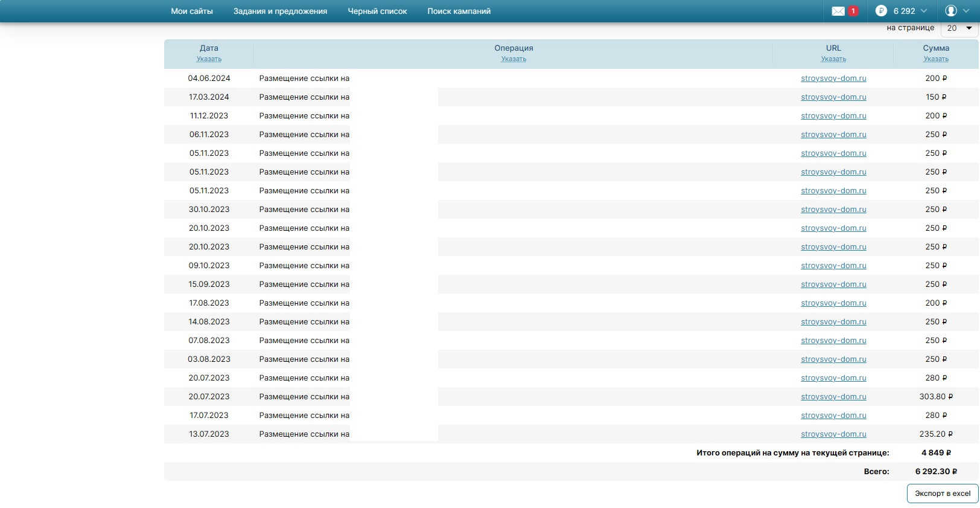Open stroysvoy-dom.ru link in 13.07.2023 row
Viewport: 980px width, 508px height.
[x=833, y=434]
